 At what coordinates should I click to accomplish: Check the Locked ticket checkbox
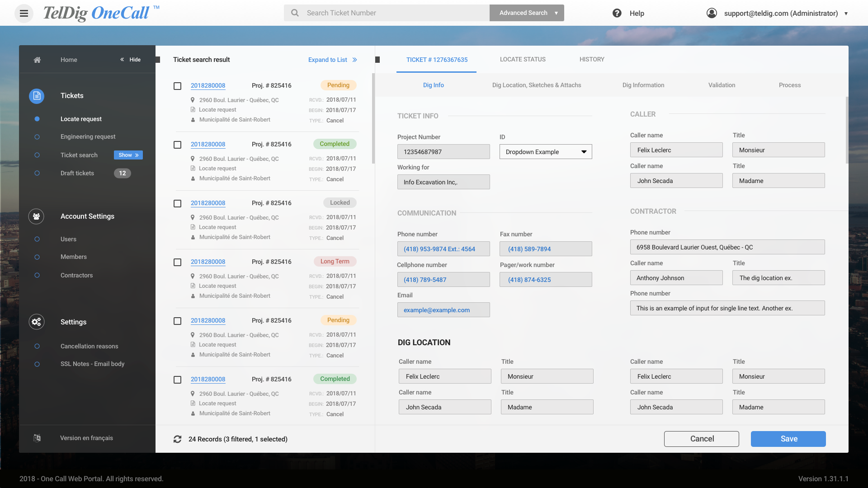(x=178, y=203)
